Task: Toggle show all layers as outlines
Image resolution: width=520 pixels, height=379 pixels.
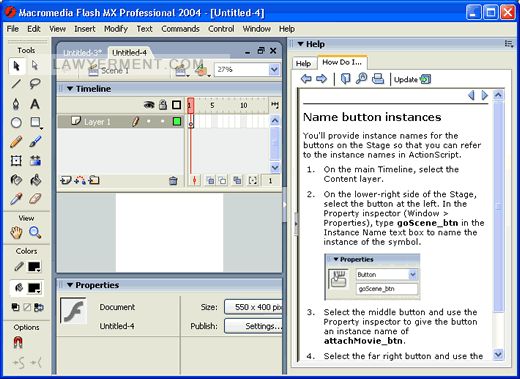Action: coord(176,105)
